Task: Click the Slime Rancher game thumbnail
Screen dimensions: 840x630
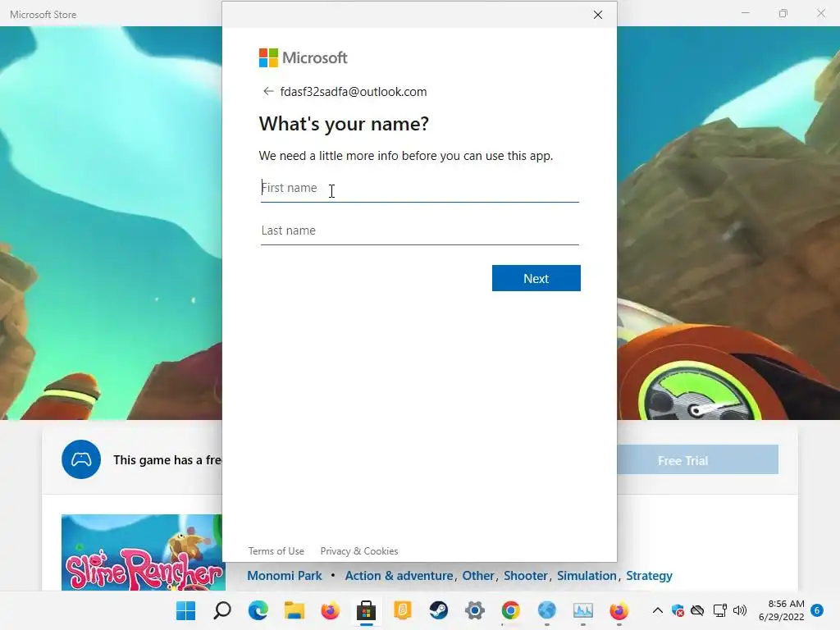Action: [x=142, y=552]
